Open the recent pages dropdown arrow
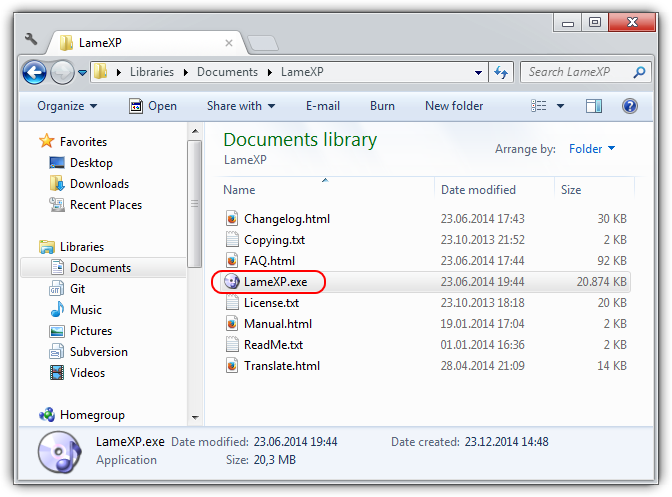672x497 pixels. pos(83,73)
